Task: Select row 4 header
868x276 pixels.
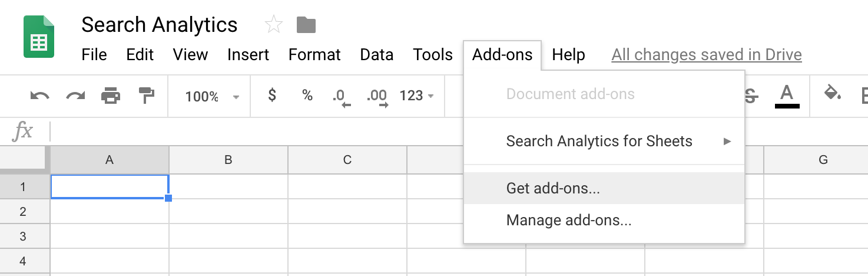Action: click(x=24, y=261)
